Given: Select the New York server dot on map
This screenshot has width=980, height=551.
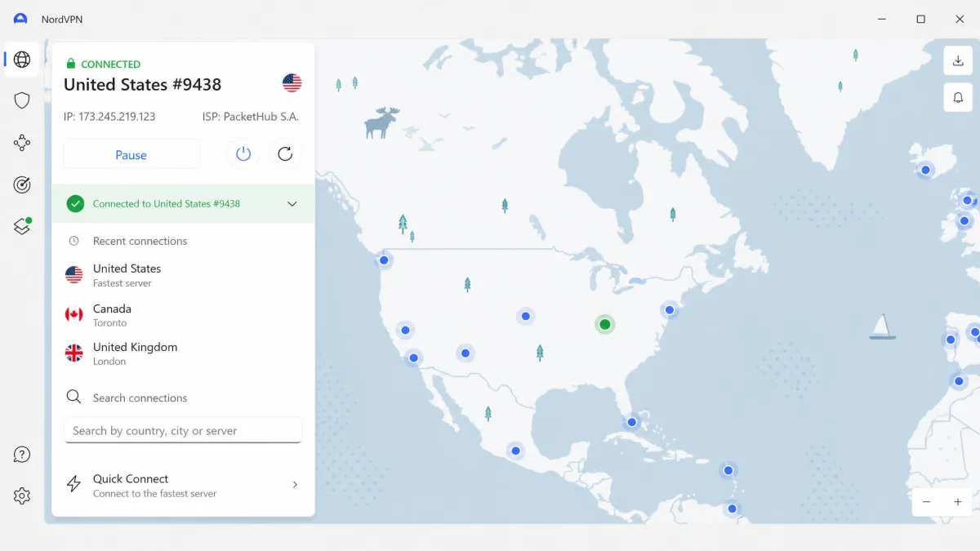Looking at the screenshot, I should pos(670,309).
